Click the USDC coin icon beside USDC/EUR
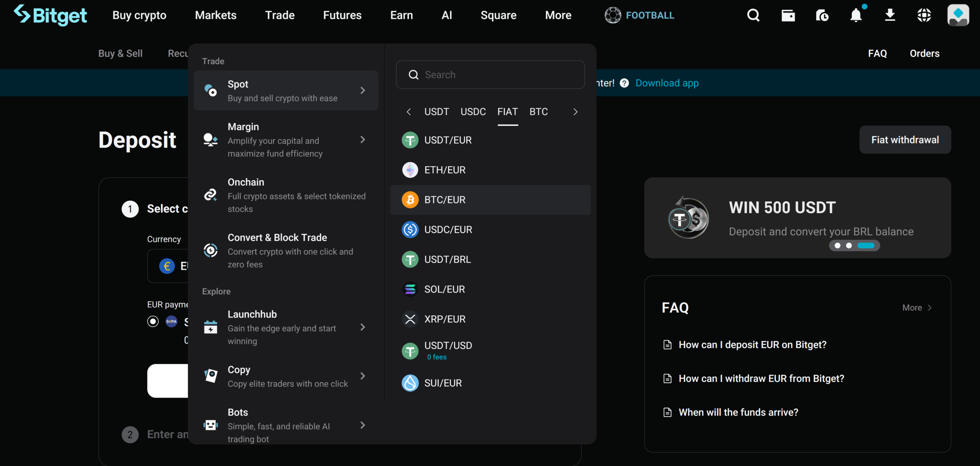 click(410, 230)
